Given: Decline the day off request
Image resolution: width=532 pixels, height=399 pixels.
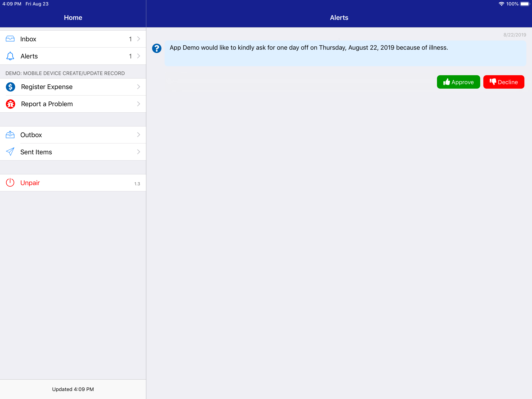Looking at the screenshot, I should point(504,82).
